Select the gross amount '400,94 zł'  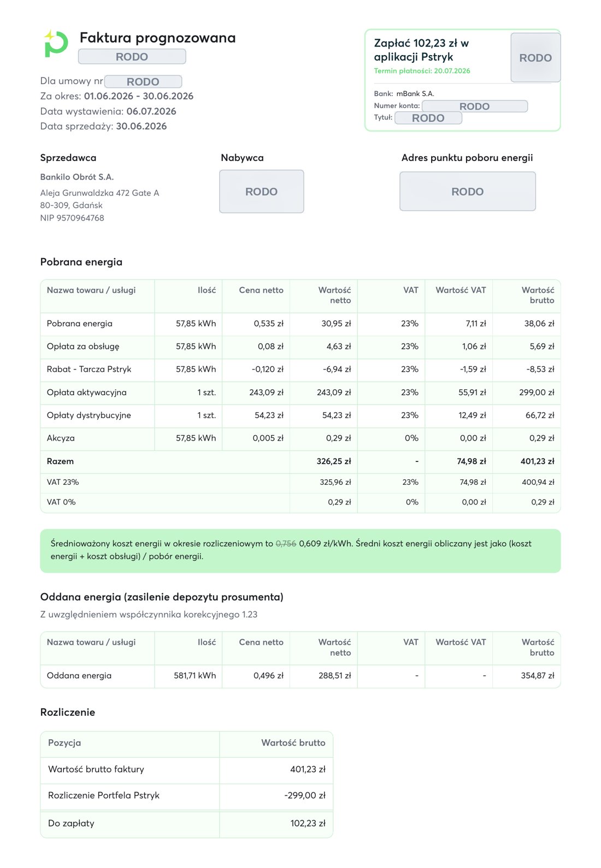pos(538,482)
